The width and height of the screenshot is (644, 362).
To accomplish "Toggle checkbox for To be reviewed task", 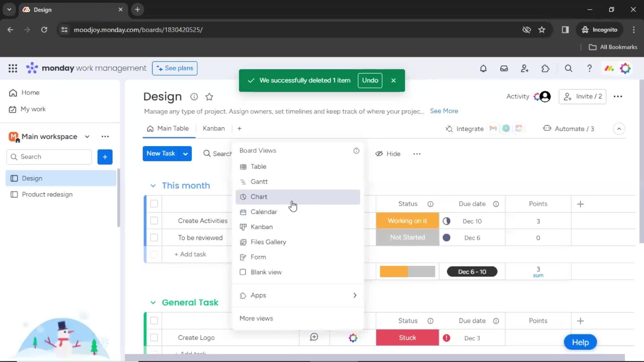I will 154,237.
